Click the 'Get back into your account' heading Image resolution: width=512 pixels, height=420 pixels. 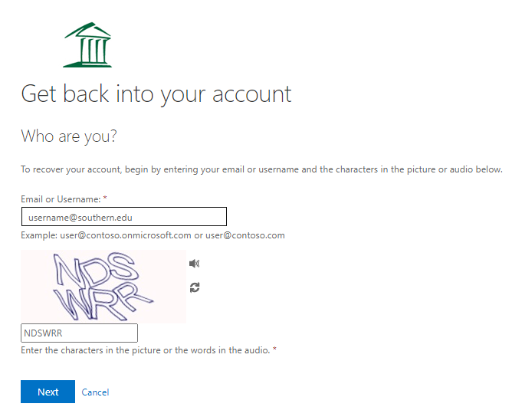pyautogui.click(x=156, y=94)
